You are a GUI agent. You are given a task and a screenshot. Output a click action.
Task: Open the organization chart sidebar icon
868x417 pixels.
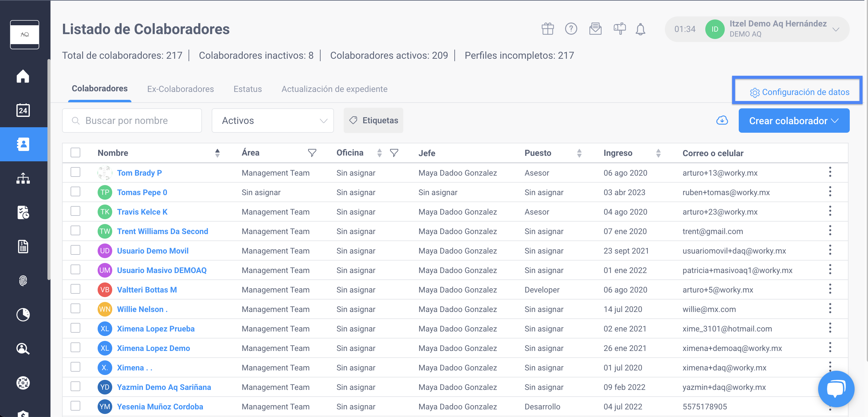(x=23, y=178)
